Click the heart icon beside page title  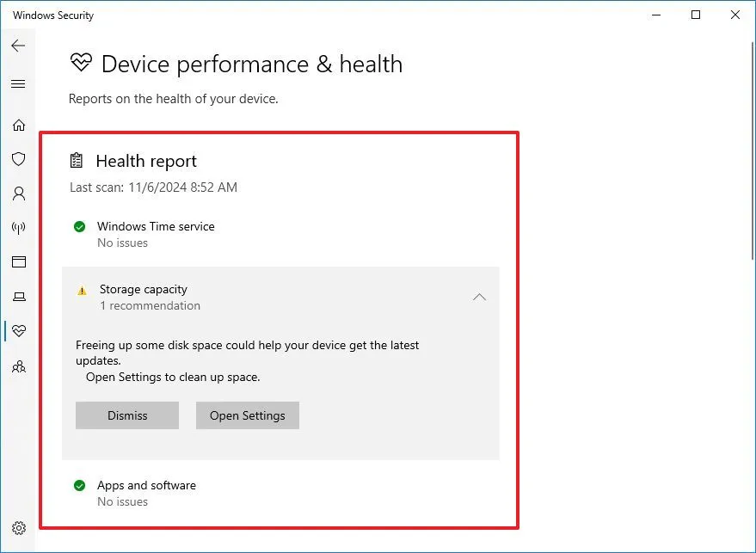point(81,62)
